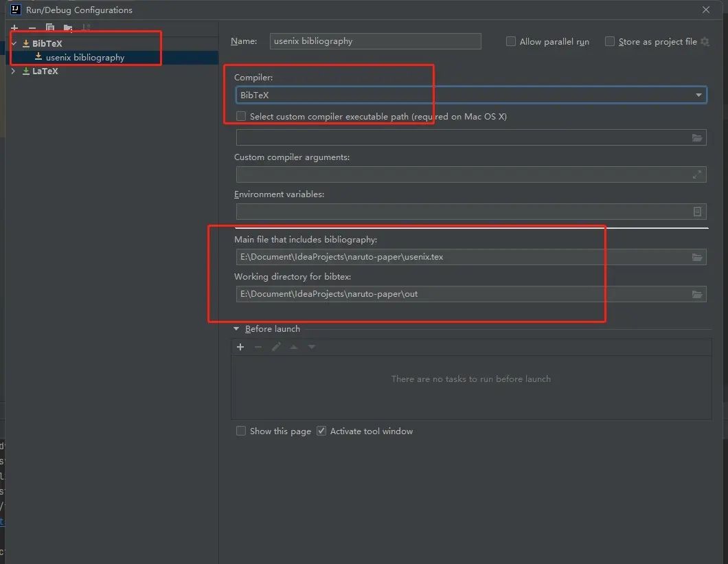Browse for the bibtex working directory
Viewport: 728px width, 564px height.
point(697,294)
